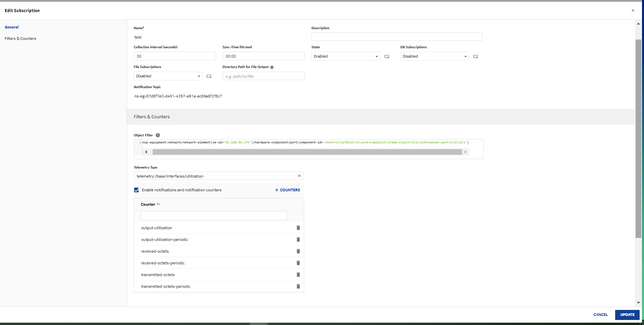
Task: Uncheck Enable notifications and notification counters
Action: (137, 190)
